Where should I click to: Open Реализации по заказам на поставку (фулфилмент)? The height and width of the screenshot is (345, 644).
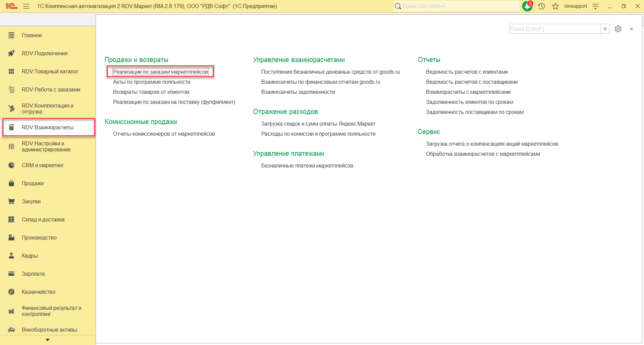[174, 102]
